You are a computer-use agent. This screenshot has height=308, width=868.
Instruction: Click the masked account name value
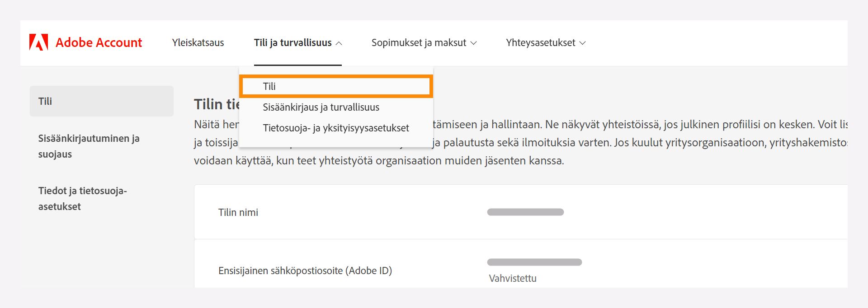coord(525,211)
